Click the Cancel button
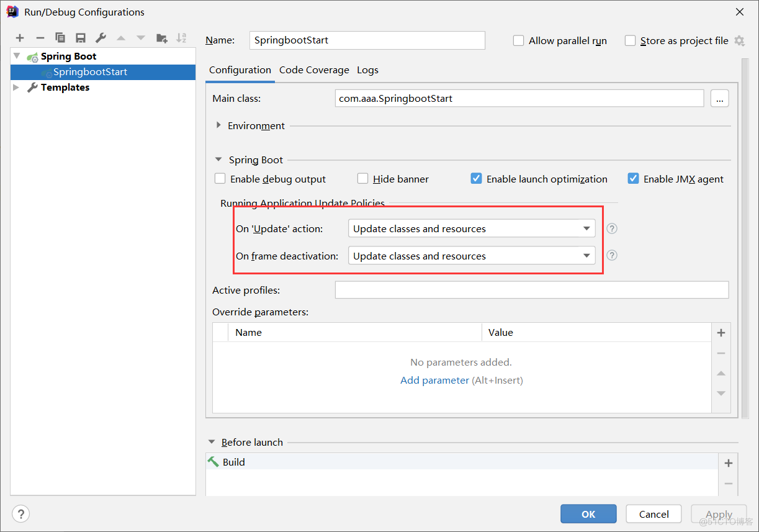Screen dimensions: 759x532 pos(654,514)
